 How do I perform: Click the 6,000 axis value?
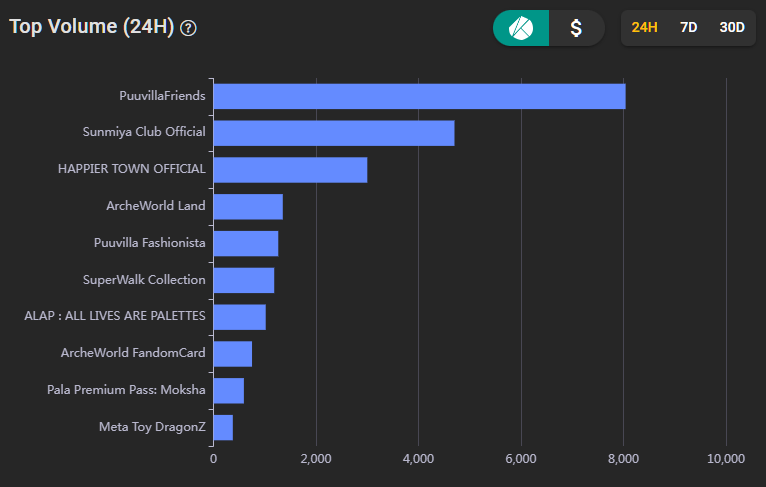521,459
